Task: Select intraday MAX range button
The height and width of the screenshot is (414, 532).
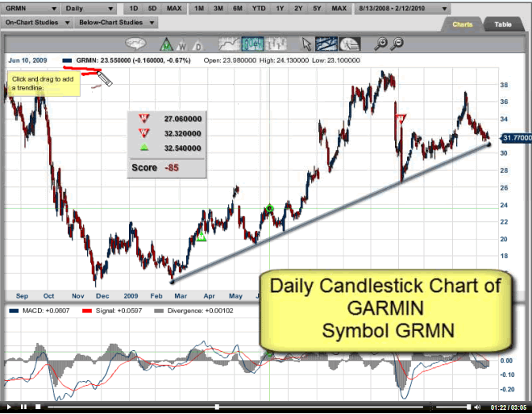Action: (174, 9)
